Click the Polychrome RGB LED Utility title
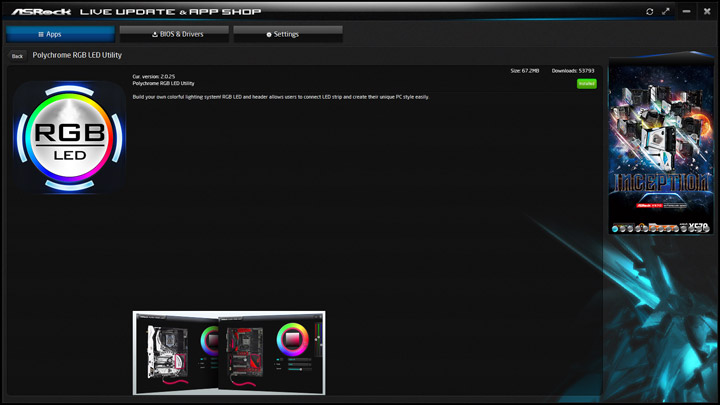This screenshot has height=405, width=720. [x=77, y=55]
